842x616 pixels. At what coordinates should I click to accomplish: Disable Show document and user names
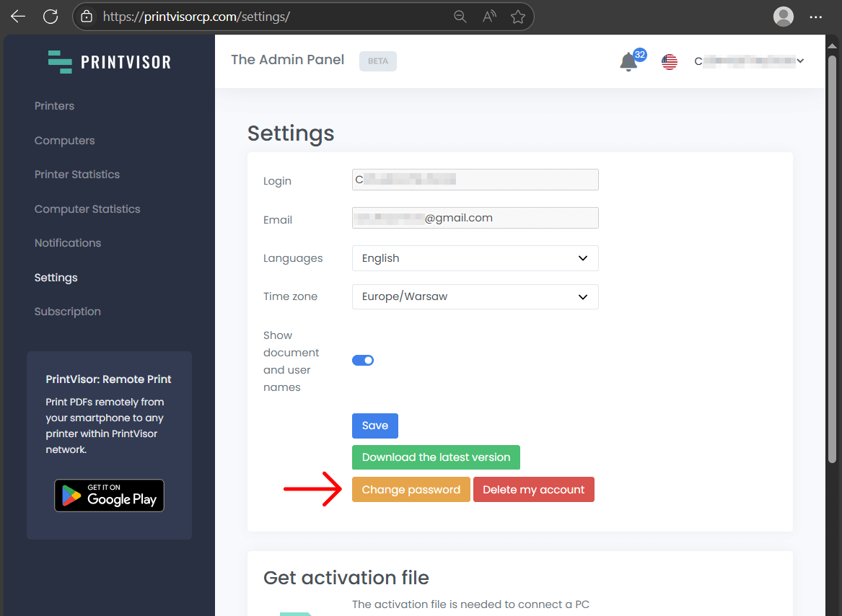[x=363, y=360]
